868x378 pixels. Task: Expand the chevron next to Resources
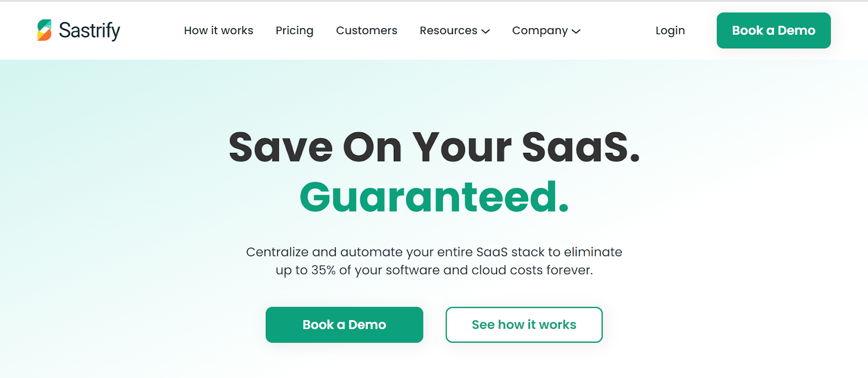tap(486, 31)
